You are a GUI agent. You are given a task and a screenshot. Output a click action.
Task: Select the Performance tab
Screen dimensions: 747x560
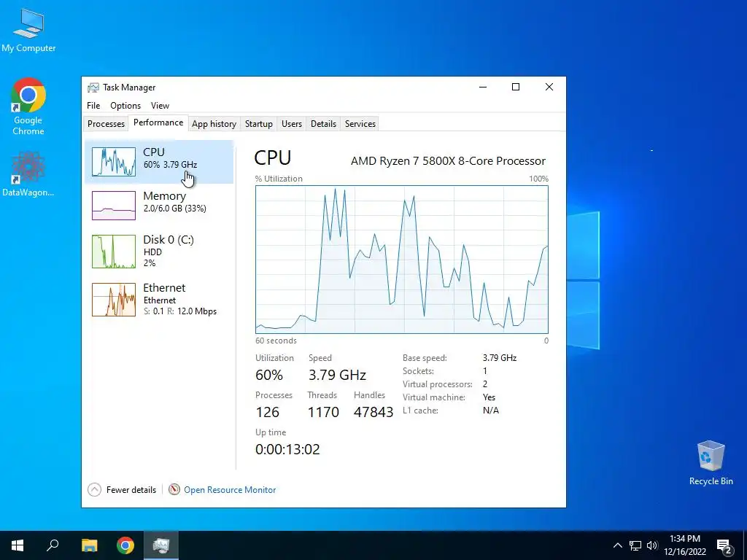click(x=158, y=122)
